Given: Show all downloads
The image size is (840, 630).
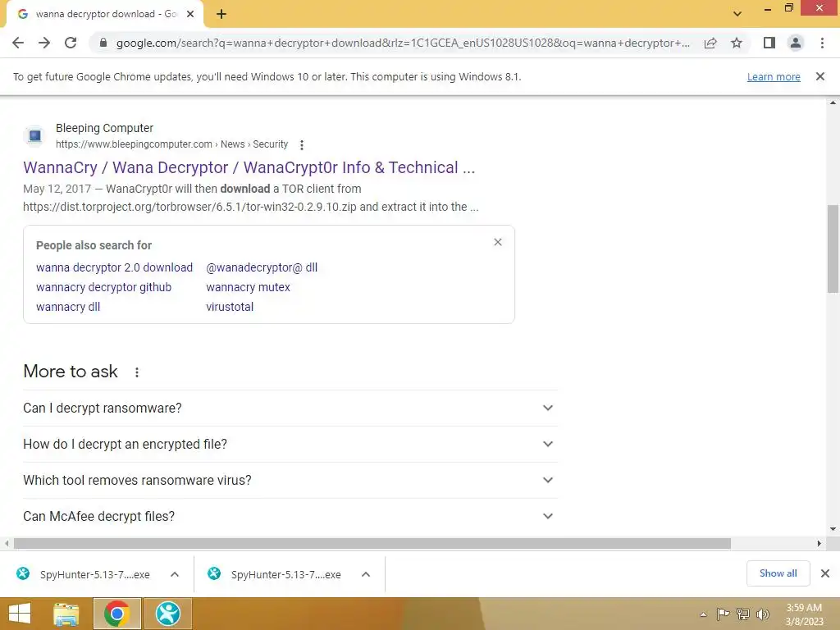Looking at the screenshot, I should (x=778, y=573).
